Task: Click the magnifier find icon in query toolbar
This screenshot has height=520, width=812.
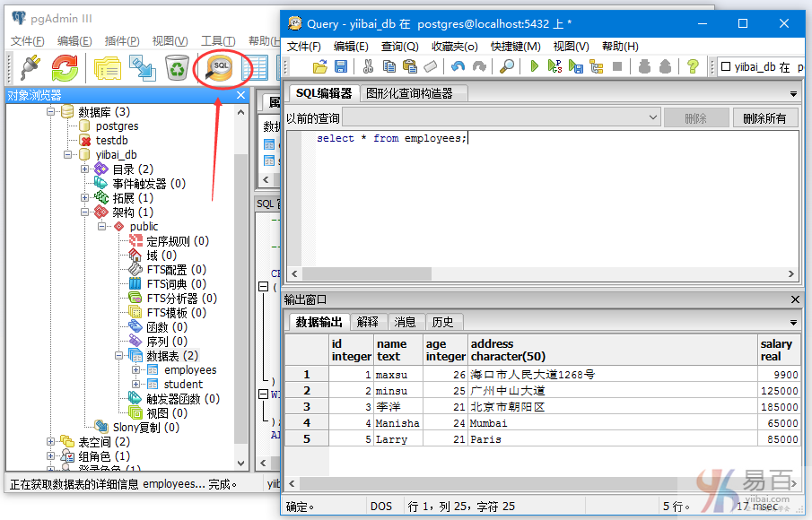Action: [x=507, y=65]
